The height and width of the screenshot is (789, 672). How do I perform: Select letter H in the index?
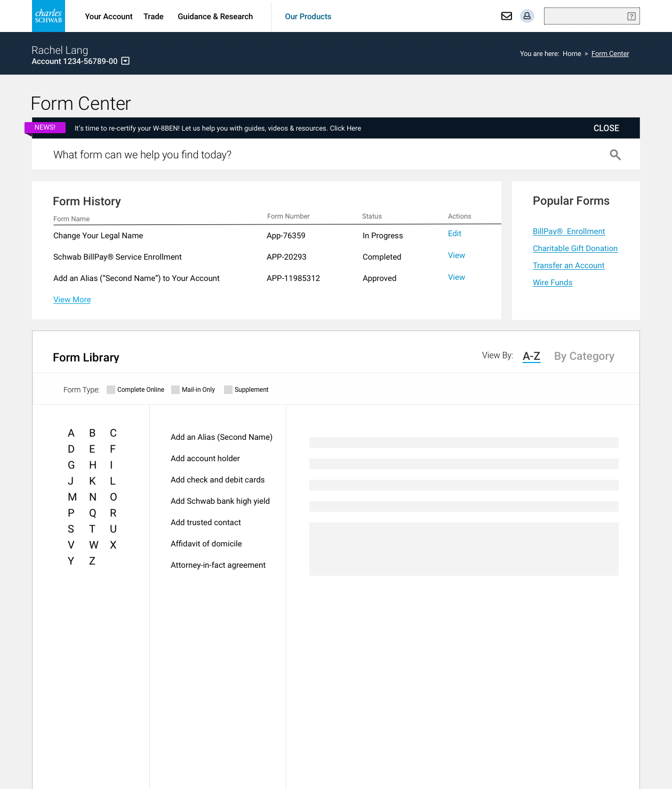tap(93, 465)
